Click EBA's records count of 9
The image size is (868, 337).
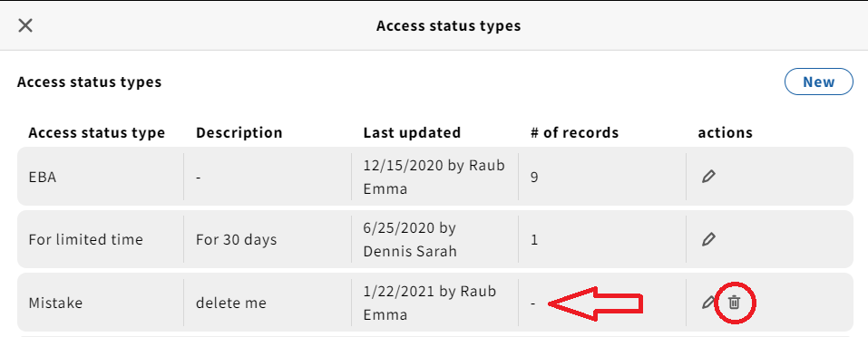click(534, 178)
